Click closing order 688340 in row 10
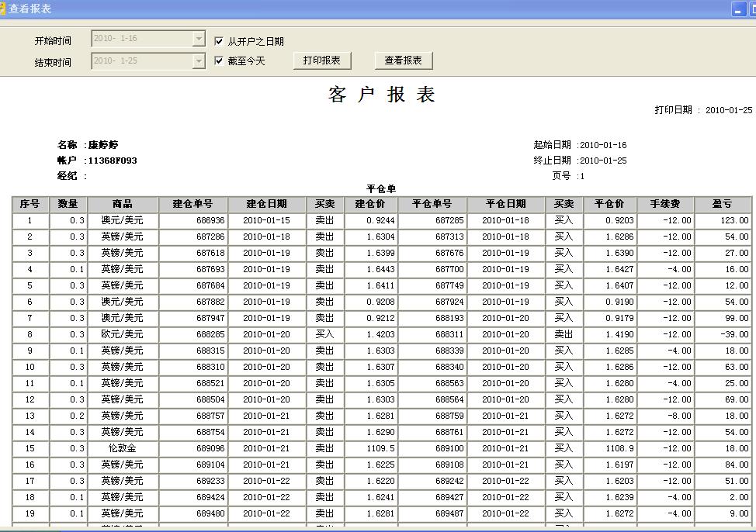This screenshot has height=532, width=756. tap(449, 367)
